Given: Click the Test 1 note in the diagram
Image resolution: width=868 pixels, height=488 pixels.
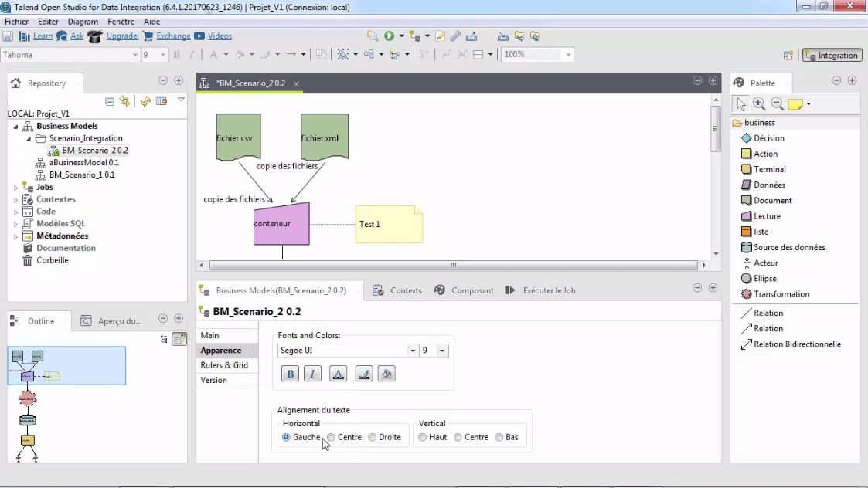Looking at the screenshot, I should point(388,224).
